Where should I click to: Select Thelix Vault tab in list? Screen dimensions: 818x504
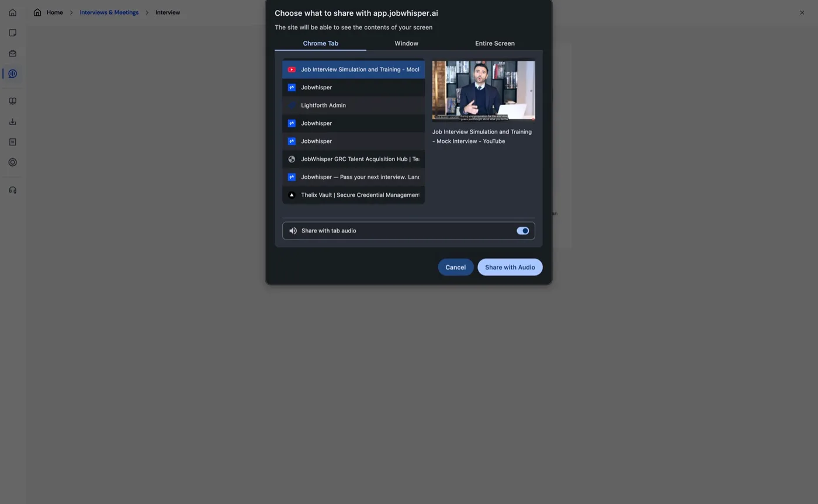(x=353, y=195)
